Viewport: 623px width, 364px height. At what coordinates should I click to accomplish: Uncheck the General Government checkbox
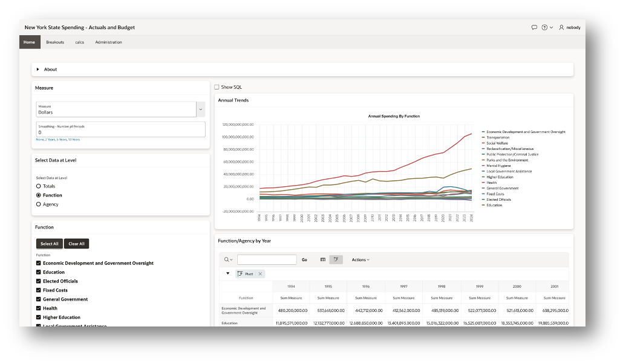point(39,299)
